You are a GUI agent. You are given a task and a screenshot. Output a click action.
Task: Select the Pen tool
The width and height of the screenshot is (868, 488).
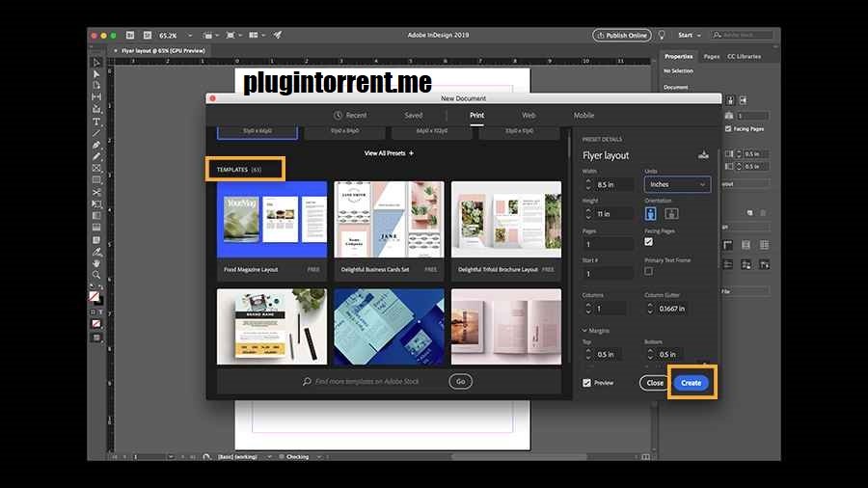tap(96, 145)
